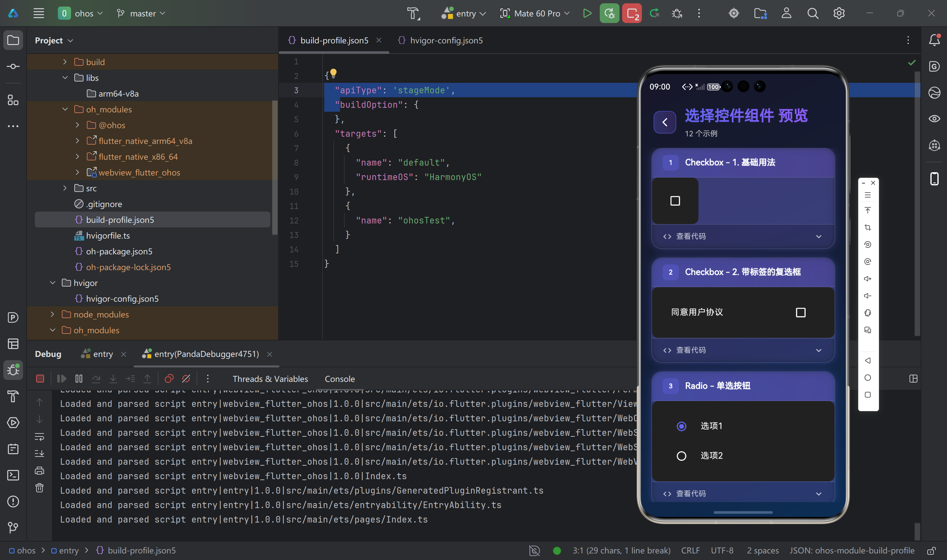The image size is (947, 560).
Task: Click the green Run button in toolbar
Action: point(587,13)
